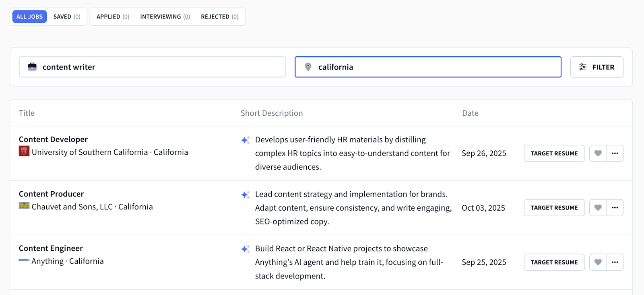Save Content Developer job with heart icon

(x=598, y=153)
